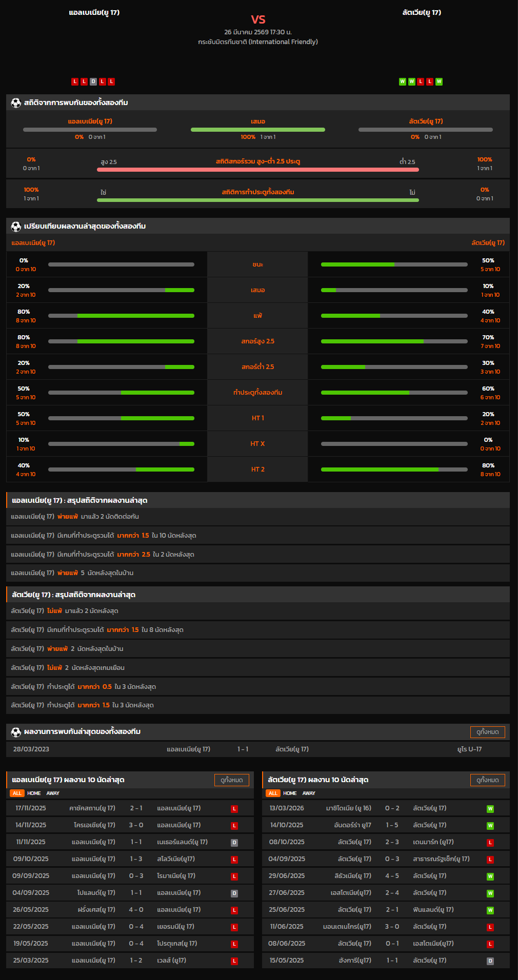Click the soccer ball icon beside เปรียบเทียบผลงานล่าสุดของทั้งสองทีม
This screenshot has height=980, width=518.
click(x=16, y=227)
